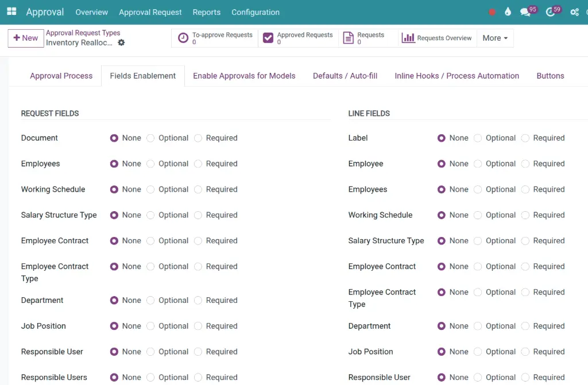Set Department request field to Required
588x385 pixels.
[198, 301]
